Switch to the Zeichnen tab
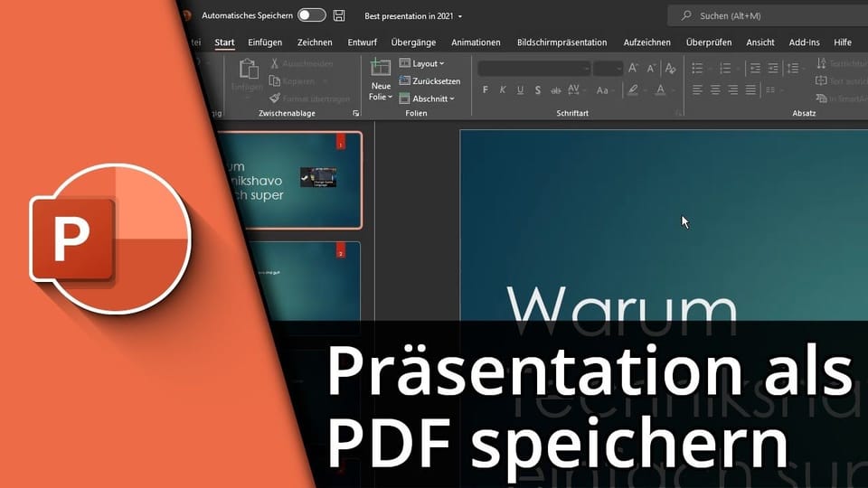This screenshot has height=488, width=868. coord(315,42)
